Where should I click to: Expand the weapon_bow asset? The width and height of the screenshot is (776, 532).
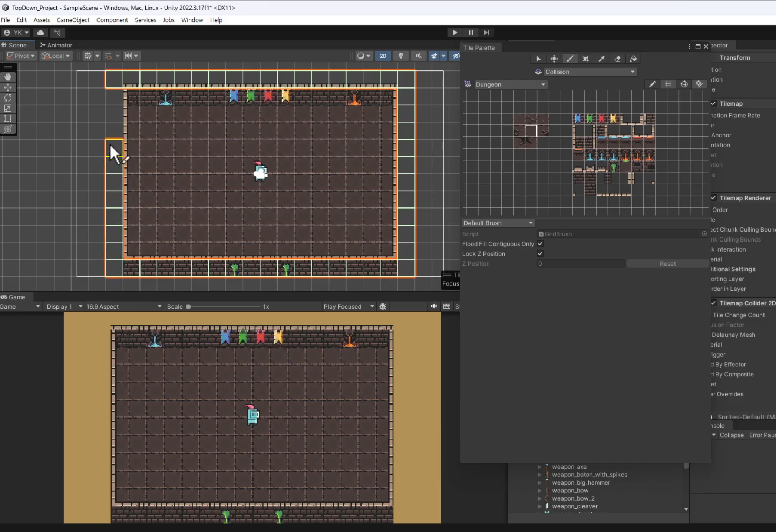coord(539,491)
